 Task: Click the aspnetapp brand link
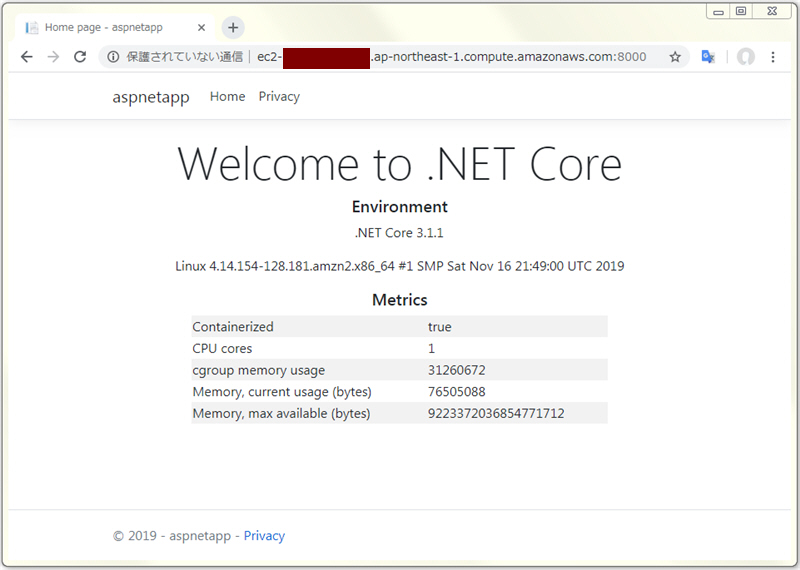tap(151, 97)
